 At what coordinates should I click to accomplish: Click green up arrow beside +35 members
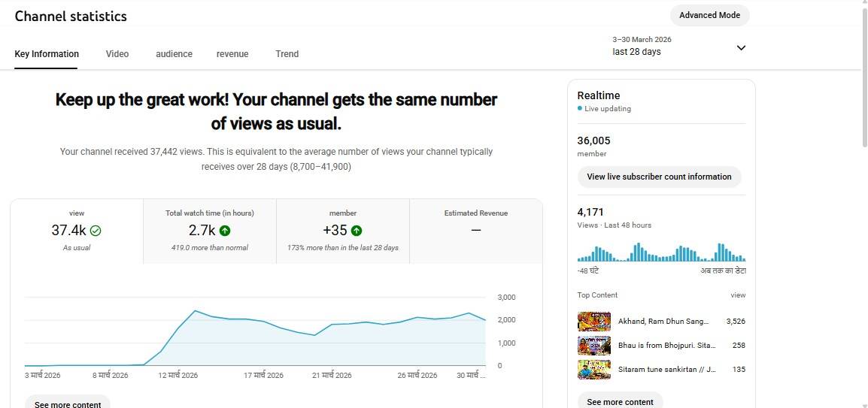point(357,231)
